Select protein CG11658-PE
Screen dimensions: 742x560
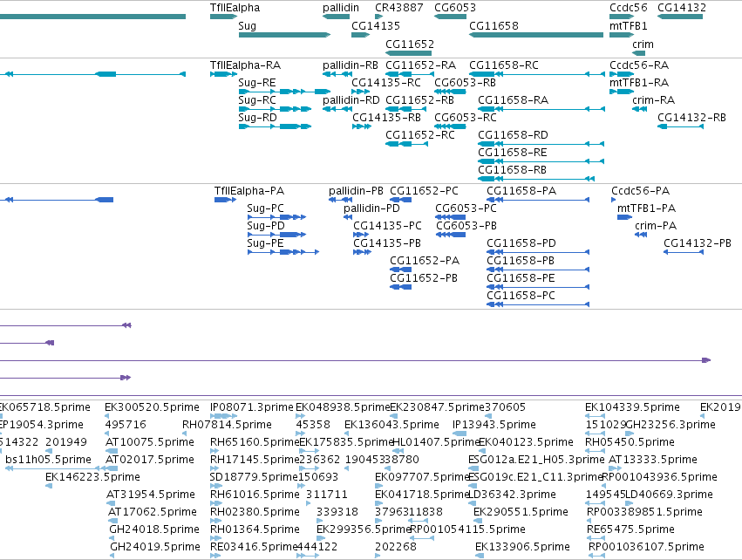click(x=521, y=278)
